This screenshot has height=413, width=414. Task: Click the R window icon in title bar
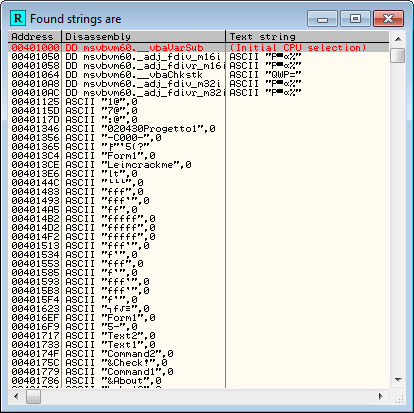click(x=18, y=18)
